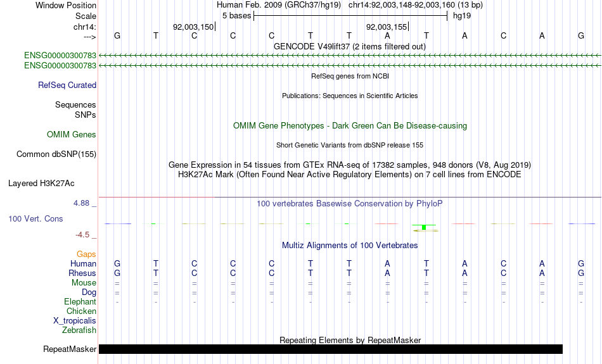Image resolution: width=602 pixels, height=364 pixels.
Task: Click Multiz Alignments of 100 Vertebrates title
Action: coord(350,246)
